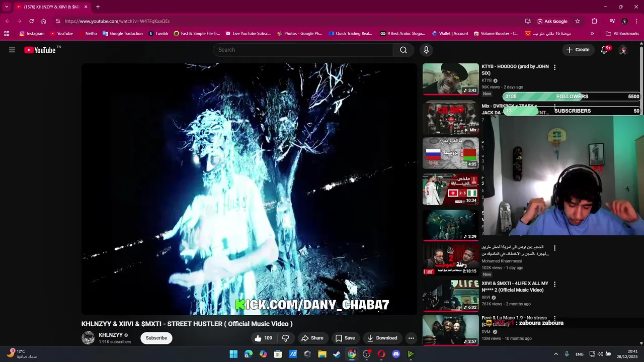The image size is (644, 362).
Task: Click the Chrome address bar URL
Action: (117, 21)
